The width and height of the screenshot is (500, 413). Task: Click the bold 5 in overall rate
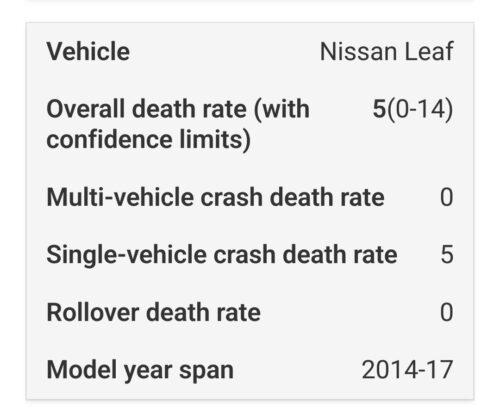(x=379, y=109)
